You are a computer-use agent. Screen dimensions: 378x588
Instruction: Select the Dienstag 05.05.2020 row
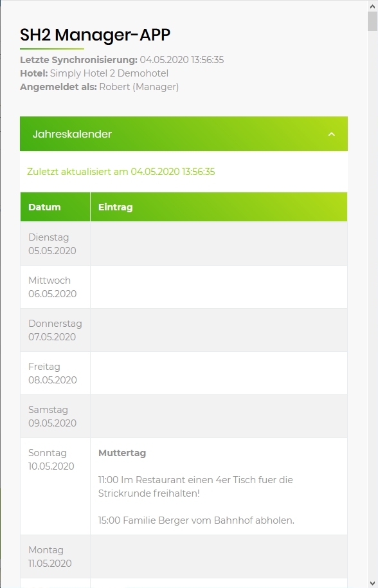click(184, 244)
